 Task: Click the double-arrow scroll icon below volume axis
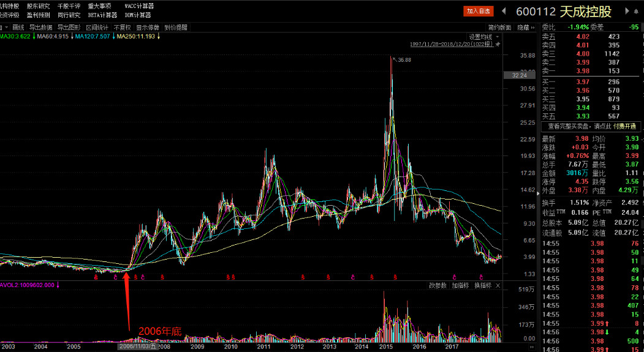coord(531,346)
